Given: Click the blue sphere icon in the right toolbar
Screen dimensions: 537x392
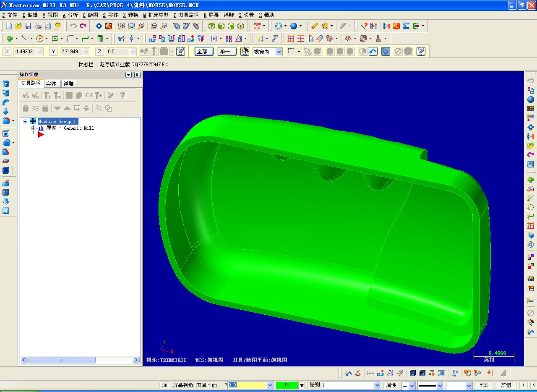Looking at the screenshot, I should click(x=531, y=99).
